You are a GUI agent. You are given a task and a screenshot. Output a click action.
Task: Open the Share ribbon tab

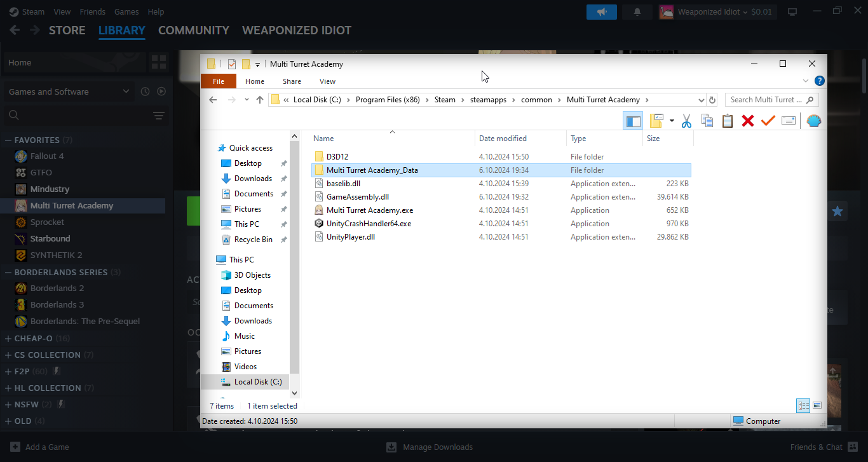tap(292, 81)
